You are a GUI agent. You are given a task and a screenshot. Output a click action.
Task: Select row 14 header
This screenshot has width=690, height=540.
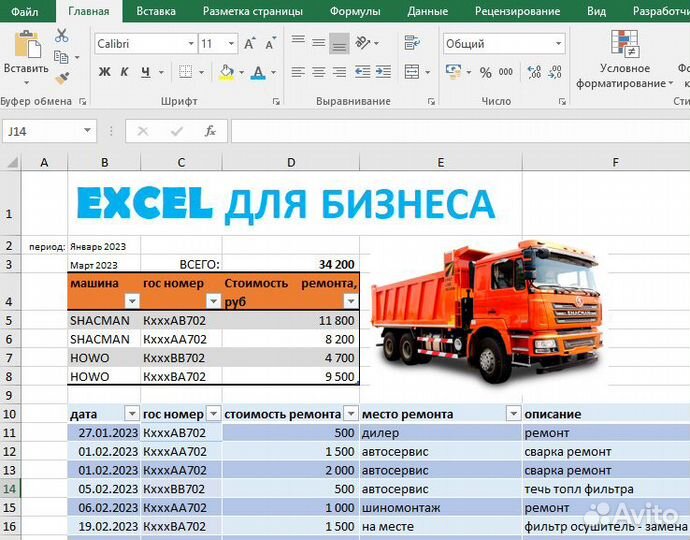click(x=10, y=489)
